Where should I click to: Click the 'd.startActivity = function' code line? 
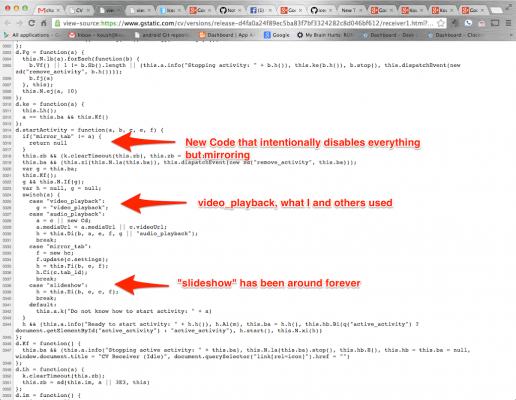coord(89,130)
